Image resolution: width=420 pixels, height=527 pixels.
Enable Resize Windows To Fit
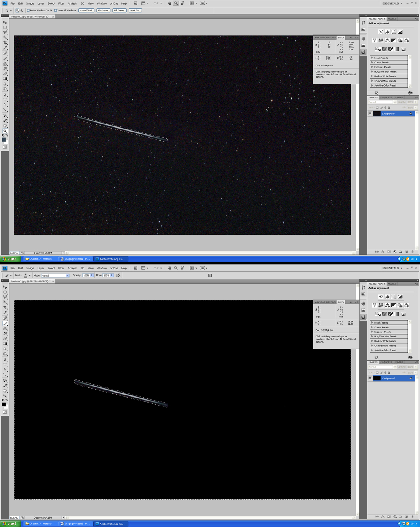28,10
